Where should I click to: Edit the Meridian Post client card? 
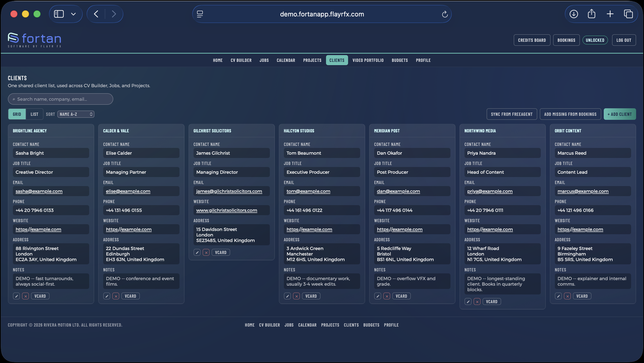tap(378, 296)
